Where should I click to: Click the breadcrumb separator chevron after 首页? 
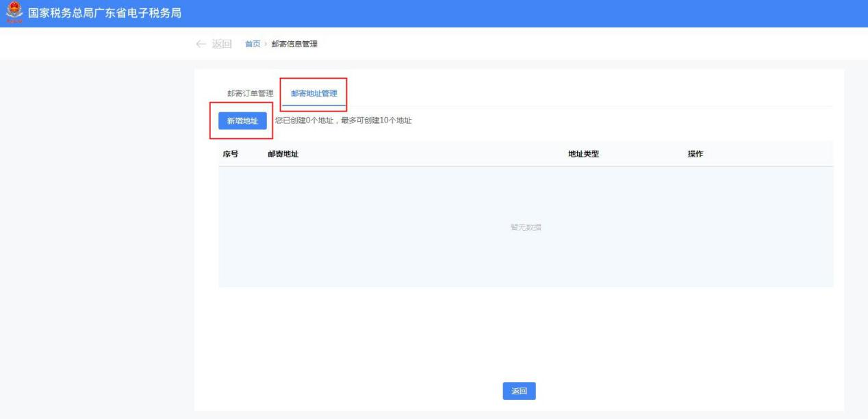[266, 45]
